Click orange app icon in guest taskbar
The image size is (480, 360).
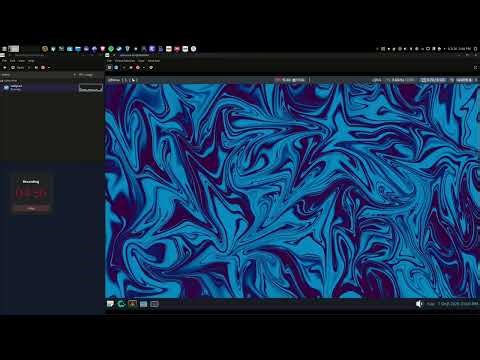[132, 304]
